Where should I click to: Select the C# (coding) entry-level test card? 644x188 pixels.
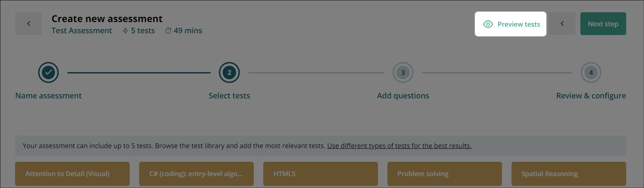click(x=196, y=174)
